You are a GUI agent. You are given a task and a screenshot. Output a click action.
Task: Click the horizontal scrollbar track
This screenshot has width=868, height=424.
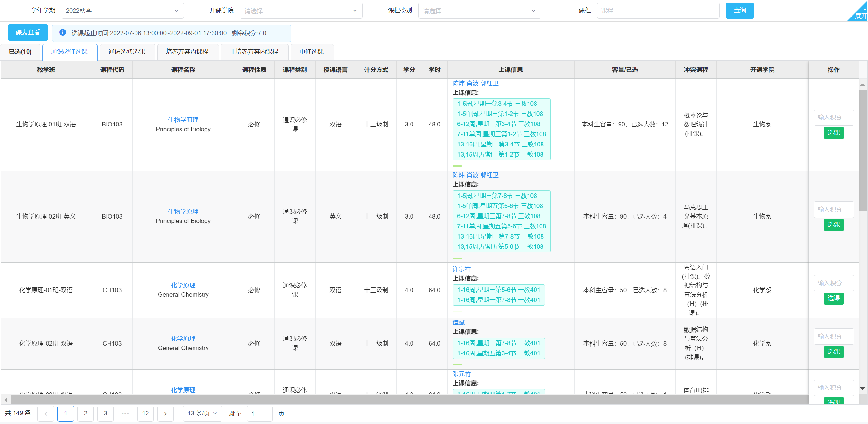pos(410,400)
